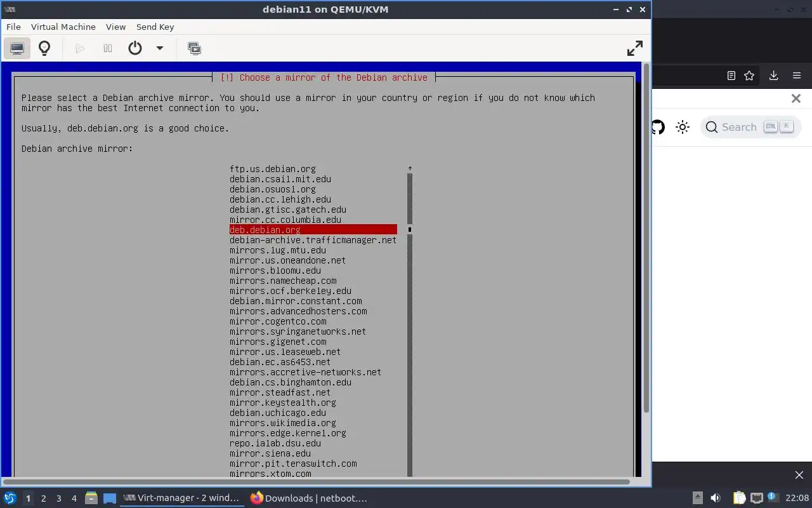Show the graphical console view
This screenshot has height=508, width=812.
coord(17,48)
